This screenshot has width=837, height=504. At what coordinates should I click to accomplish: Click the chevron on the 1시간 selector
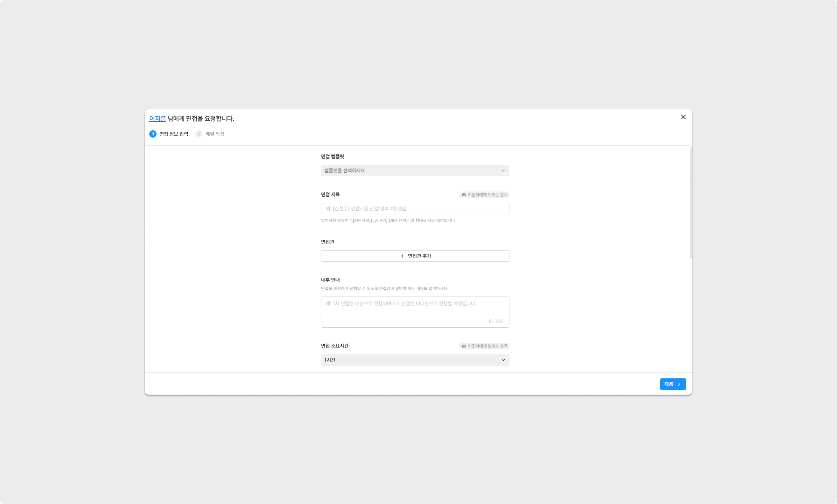503,360
